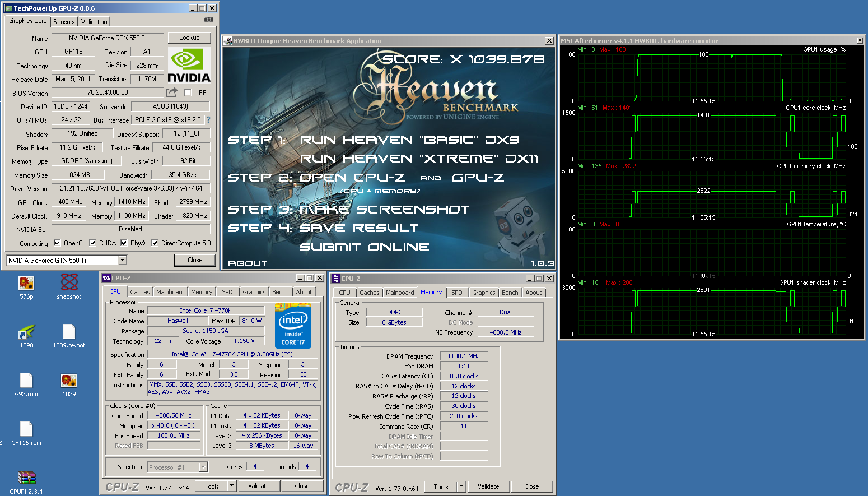
Task: Click RUN HEAVEN "XTREME" DX11 in Heaven app
Action: pyautogui.click(x=419, y=159)
